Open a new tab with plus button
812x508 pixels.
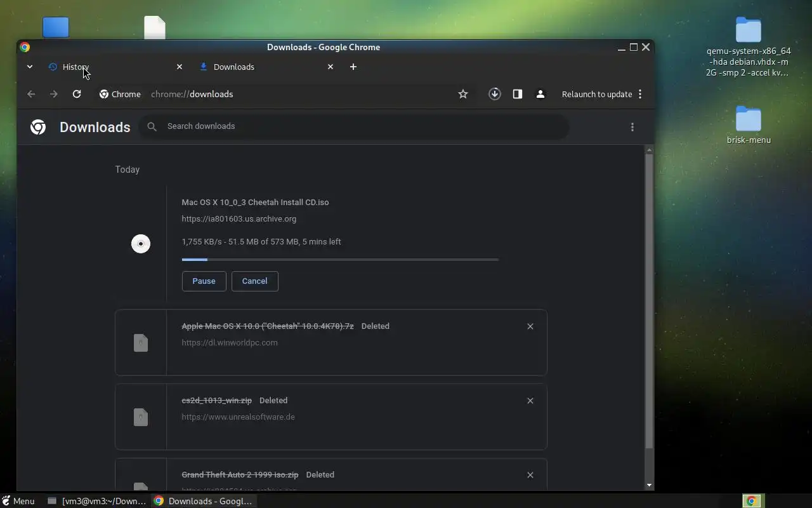click(353, 67)
